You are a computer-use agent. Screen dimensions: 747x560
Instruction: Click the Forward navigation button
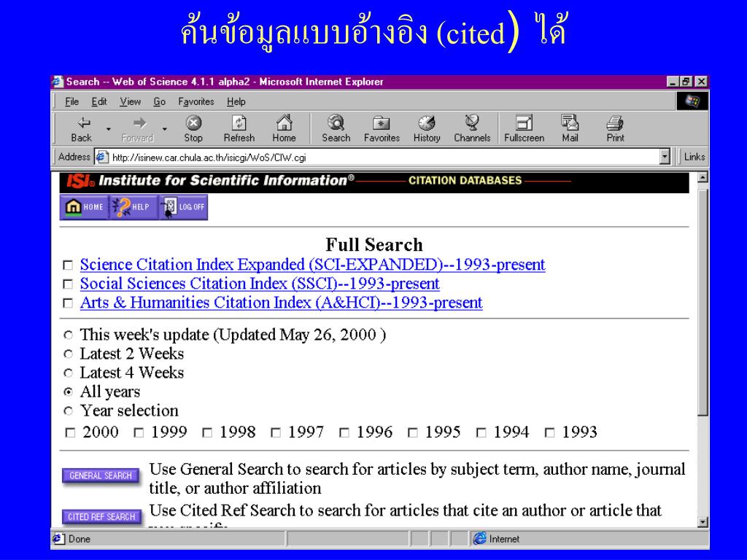pos(137,128)
